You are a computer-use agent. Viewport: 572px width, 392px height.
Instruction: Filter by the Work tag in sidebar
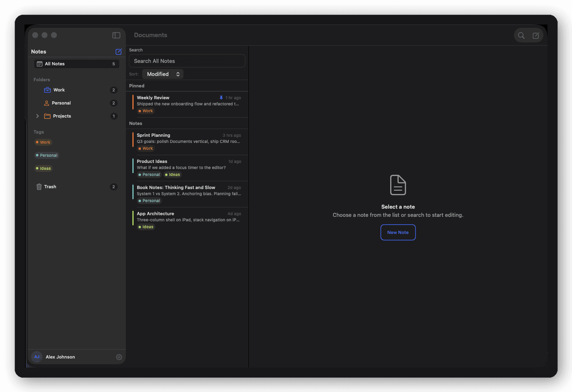[43, 142]
